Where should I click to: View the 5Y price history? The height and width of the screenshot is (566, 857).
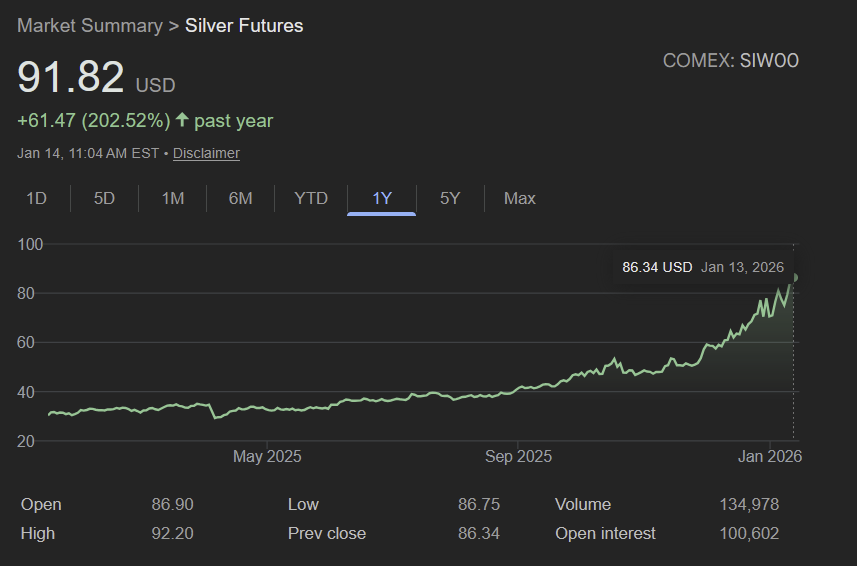(x=450, y=198)
